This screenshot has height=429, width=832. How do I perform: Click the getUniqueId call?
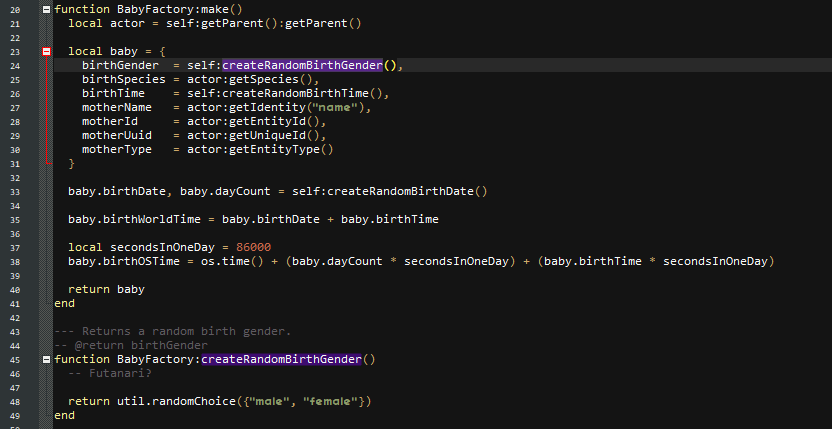tap(267, 135)
